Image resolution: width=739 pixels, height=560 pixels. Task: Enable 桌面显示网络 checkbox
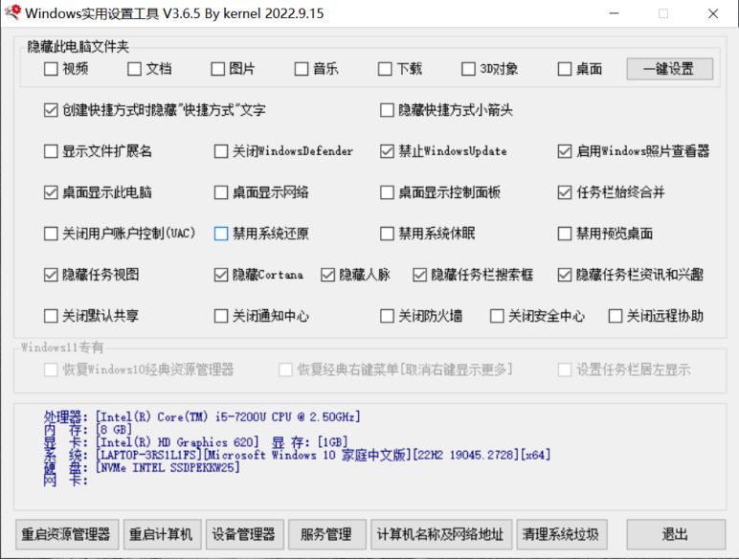coord(221,192)
